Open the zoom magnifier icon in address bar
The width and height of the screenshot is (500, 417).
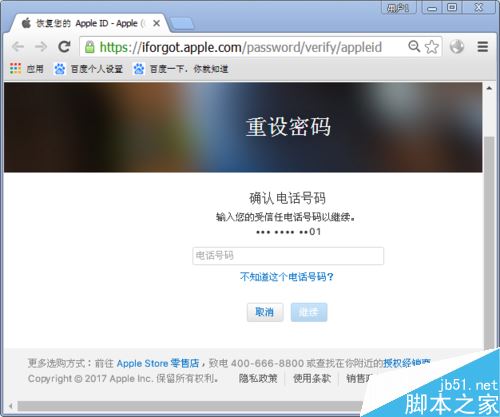click(414, 47)
